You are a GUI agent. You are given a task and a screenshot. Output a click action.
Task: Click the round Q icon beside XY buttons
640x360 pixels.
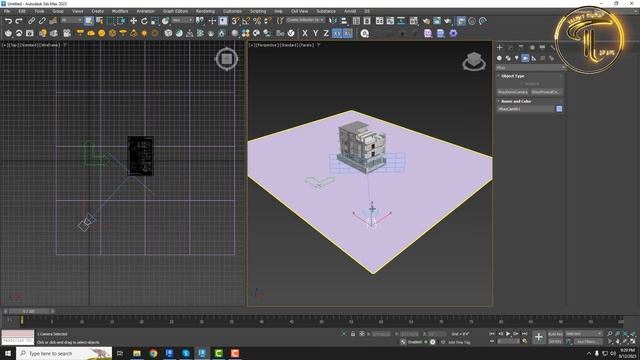coord(364,33)
